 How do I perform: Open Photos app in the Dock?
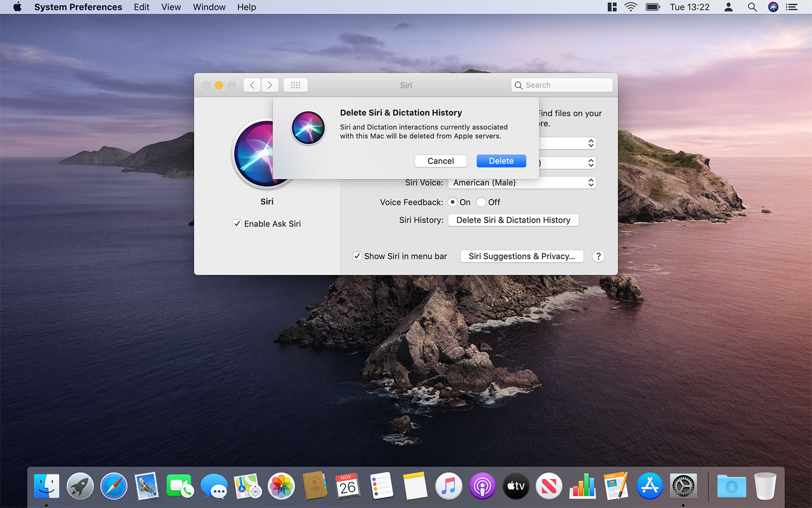click(x=281, y=486)
